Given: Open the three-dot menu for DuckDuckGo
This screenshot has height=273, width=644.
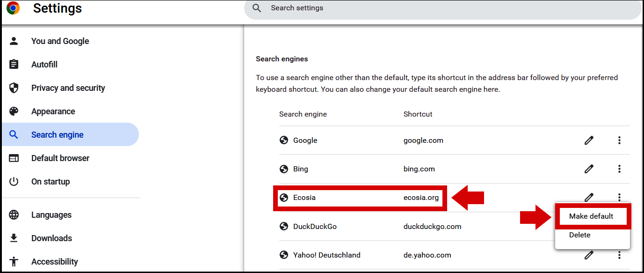Looking at the screenshot, I should (x=619, y=226).
